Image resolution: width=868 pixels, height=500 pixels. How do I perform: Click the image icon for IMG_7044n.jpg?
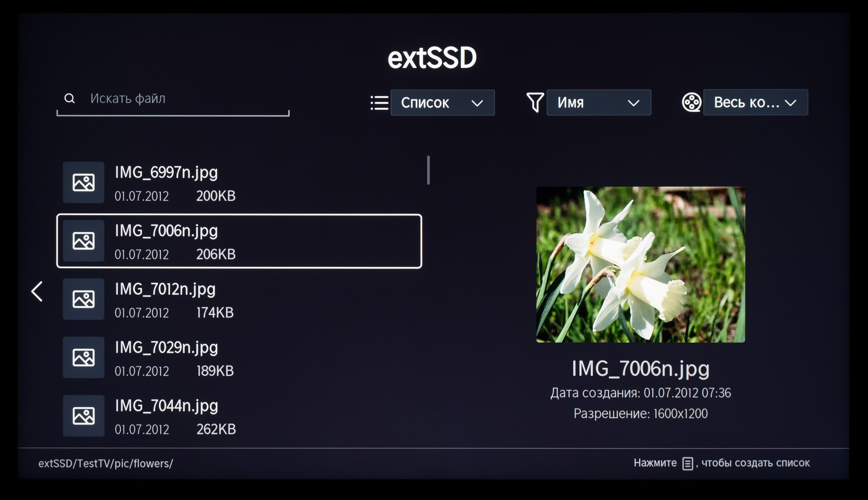83,415
